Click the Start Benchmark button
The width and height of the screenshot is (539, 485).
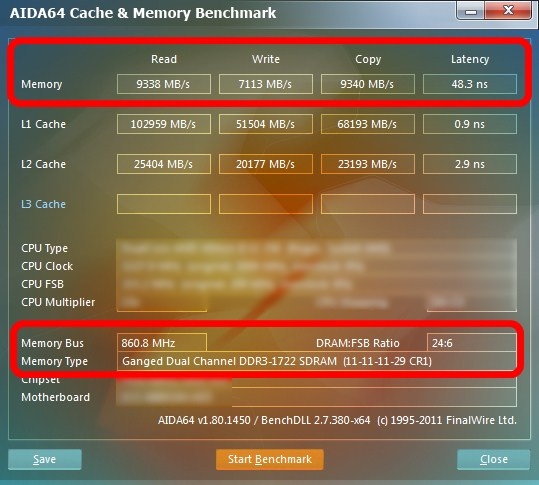click(x=270, y=459)
